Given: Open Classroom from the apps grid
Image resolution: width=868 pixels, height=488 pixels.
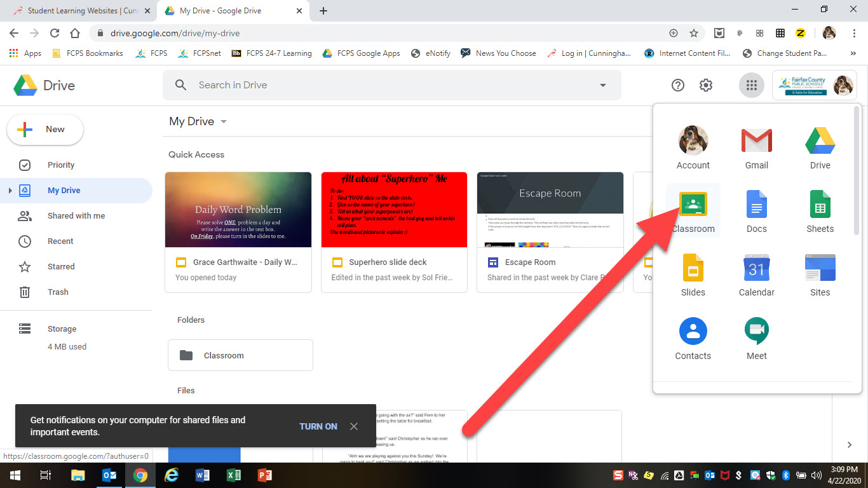Looking at the screenshot, I should pos(693,210).
